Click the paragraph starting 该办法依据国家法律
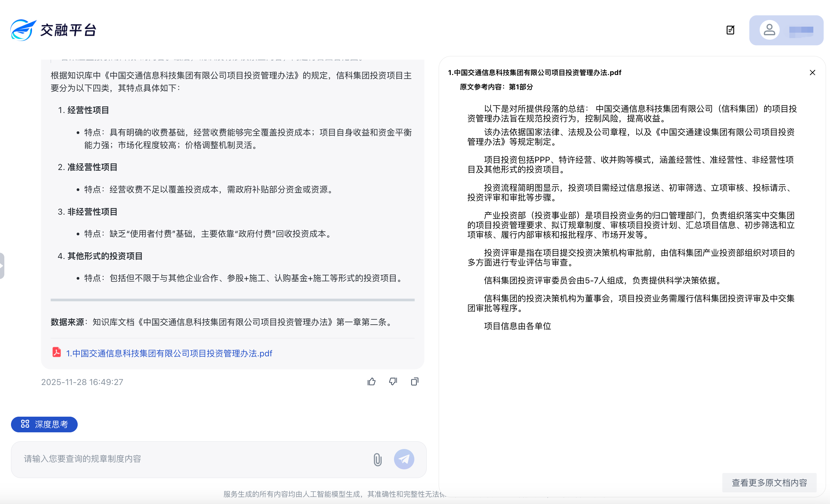This screenshot has height=504, width=830. 631,137
